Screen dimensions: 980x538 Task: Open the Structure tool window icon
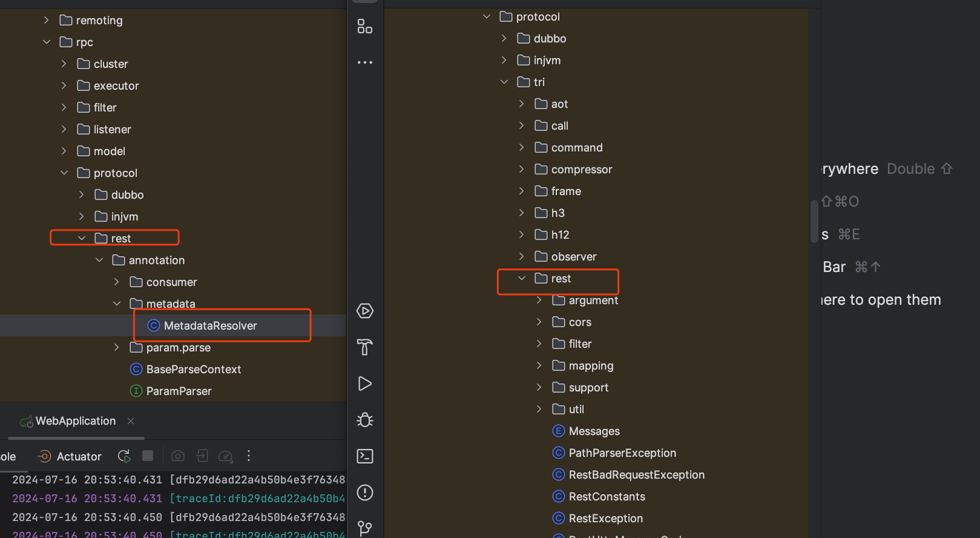(365, 26)
